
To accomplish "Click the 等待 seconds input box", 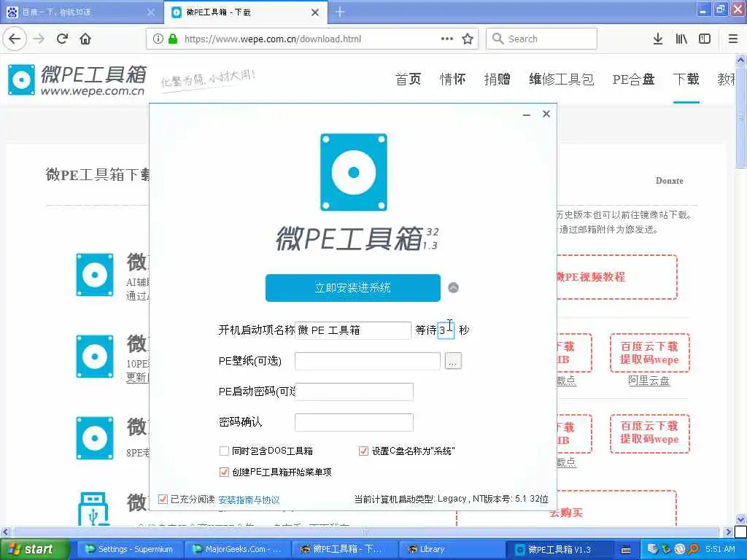I will tap(446, 330).
